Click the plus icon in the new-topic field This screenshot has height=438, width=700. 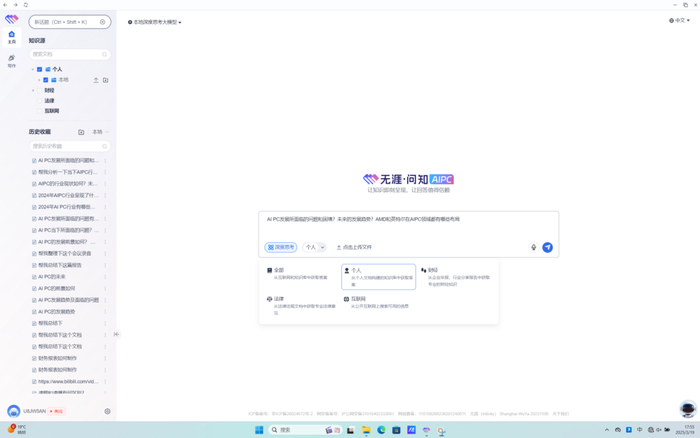[x=102, y=22]
